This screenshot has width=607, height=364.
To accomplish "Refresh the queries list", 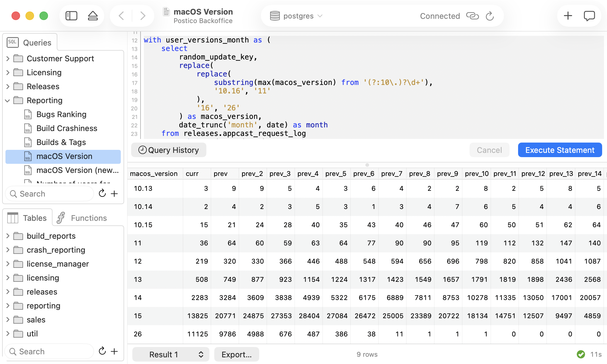I will click(x=102, y=194).
